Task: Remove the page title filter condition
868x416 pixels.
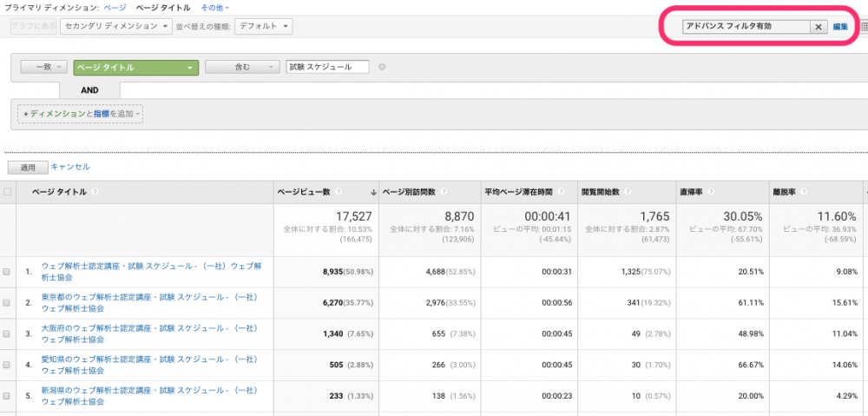Action: click(382, 67)
